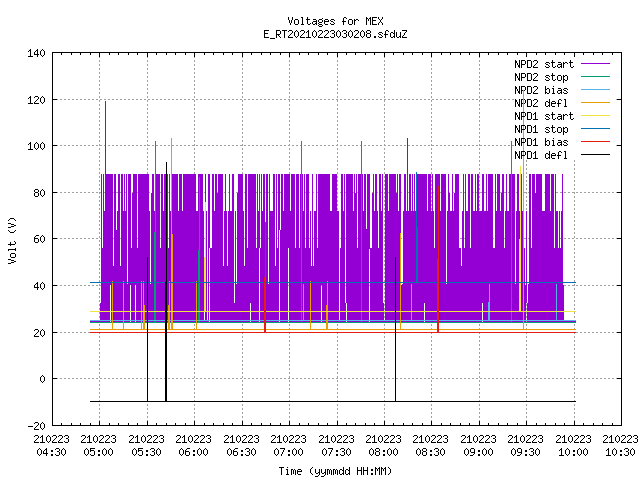This screenshot has width=640, height=480.
Task: Click the 'Volt (V)' y-axis label
Action: point(12,240)
